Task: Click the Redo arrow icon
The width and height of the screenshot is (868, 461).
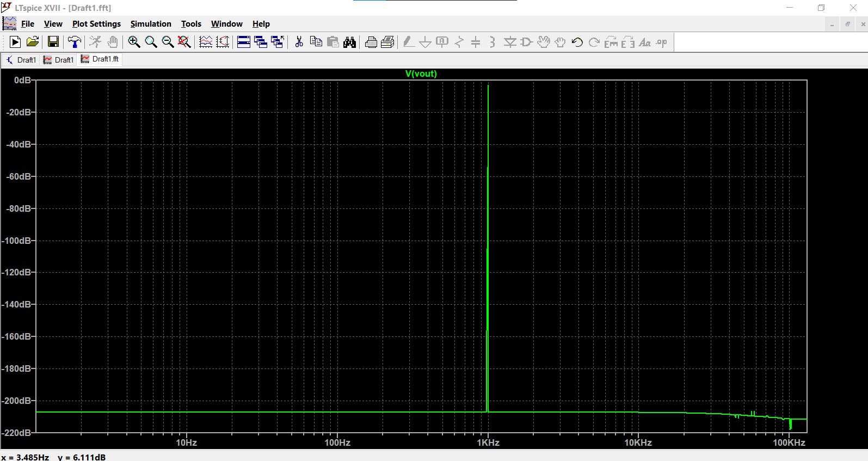Action: coord(594,42)
